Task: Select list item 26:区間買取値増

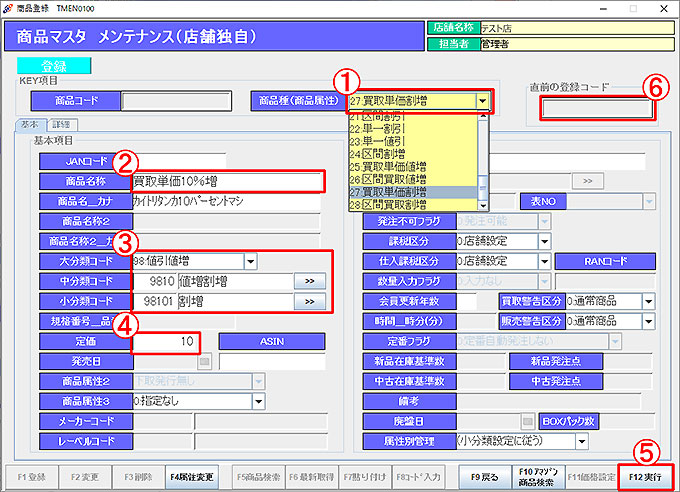Action: click(x=413, y=179)
